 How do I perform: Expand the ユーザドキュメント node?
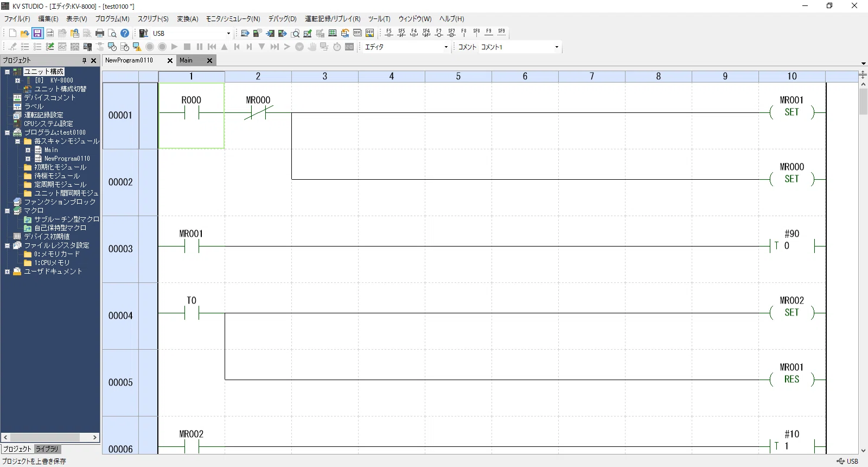(x=7, y=272)
